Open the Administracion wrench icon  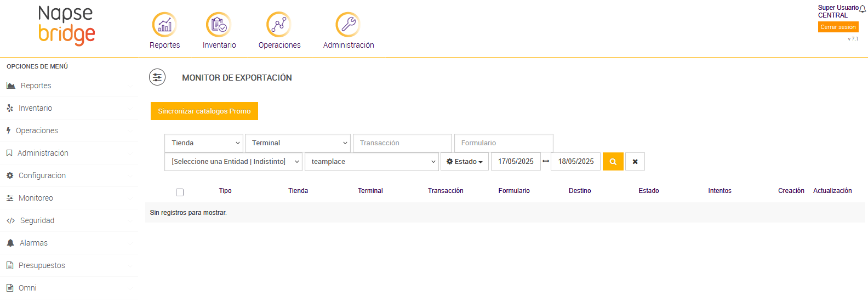click(x=348, y=25)
